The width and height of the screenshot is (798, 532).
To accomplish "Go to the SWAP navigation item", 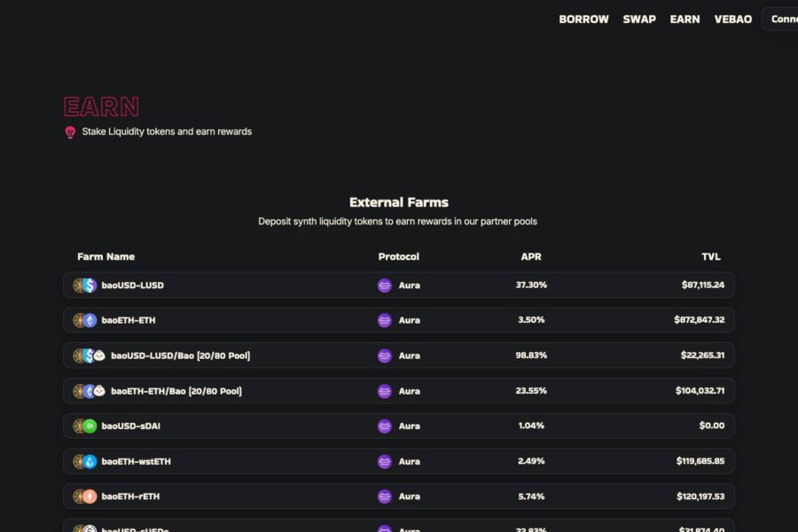I will coord(639,19).
